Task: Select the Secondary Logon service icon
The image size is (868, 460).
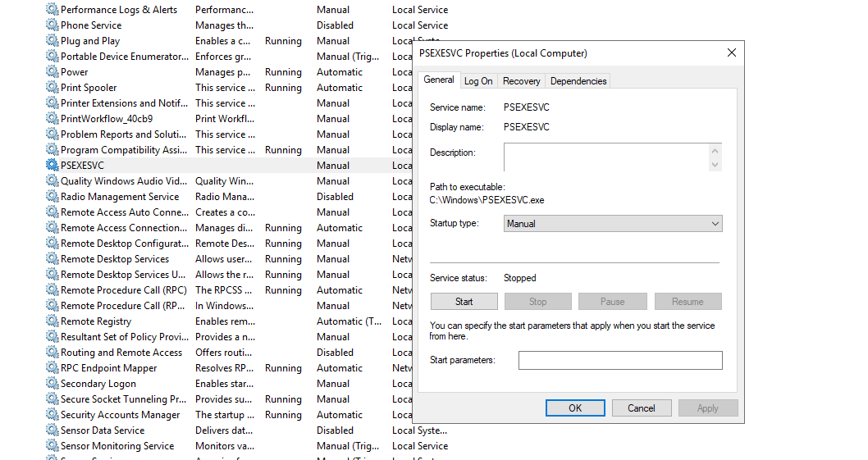Action: (53, 384)
